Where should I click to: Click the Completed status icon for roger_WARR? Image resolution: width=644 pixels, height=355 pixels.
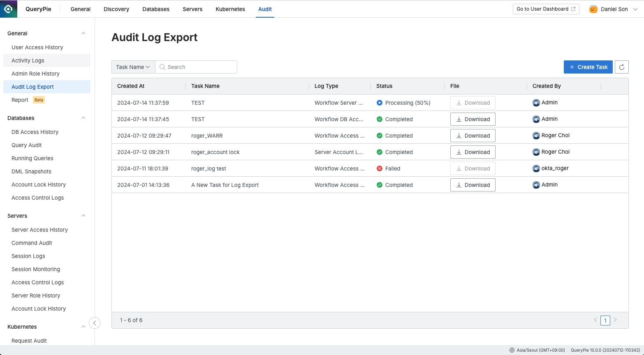click(x=379, y=136)
